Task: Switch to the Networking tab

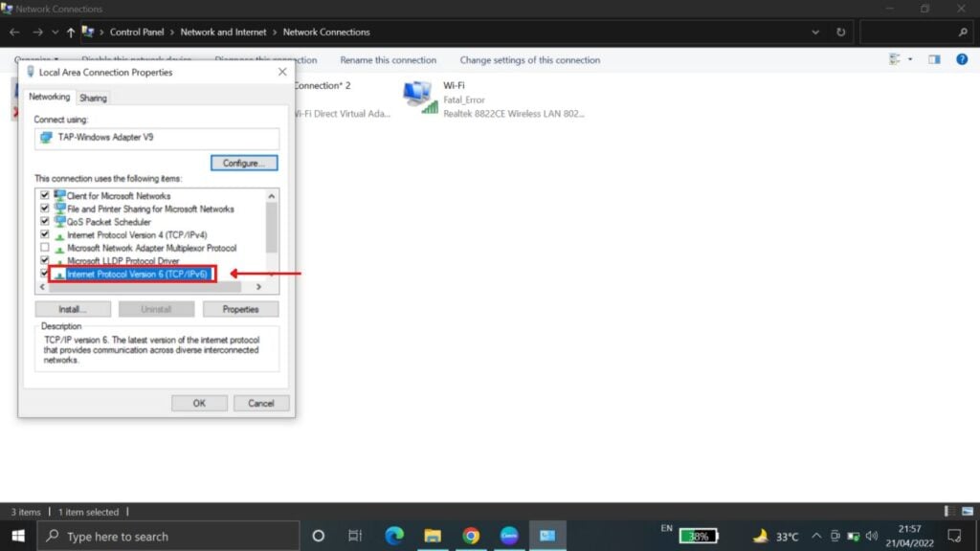Action: (50, 97)
